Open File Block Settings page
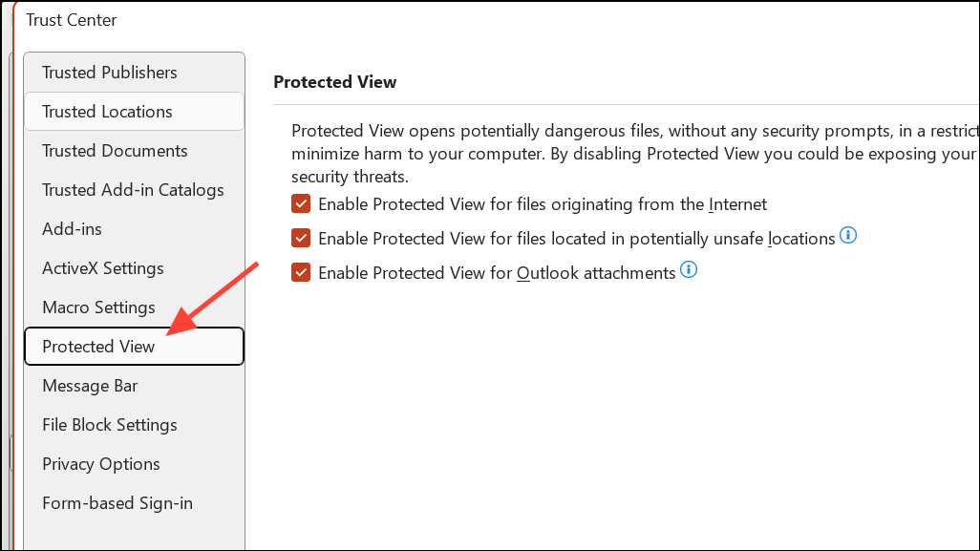 pyautogui.click(x=110, y=425)
